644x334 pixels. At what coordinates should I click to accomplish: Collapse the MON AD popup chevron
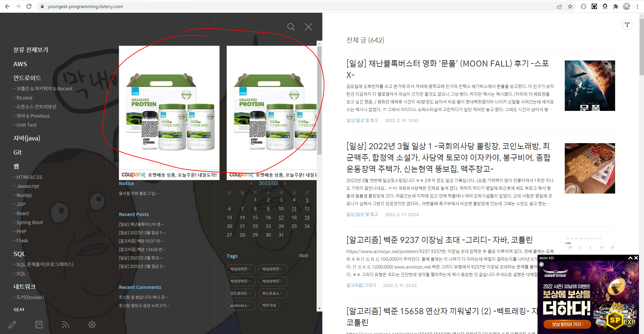coord(630,258)
